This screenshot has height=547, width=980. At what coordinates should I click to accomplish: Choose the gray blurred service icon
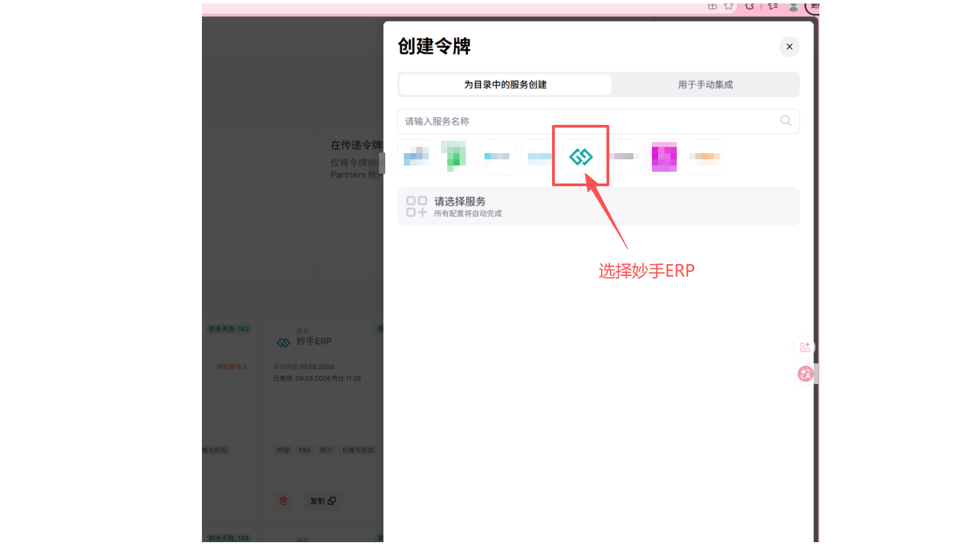pos(623,157)
